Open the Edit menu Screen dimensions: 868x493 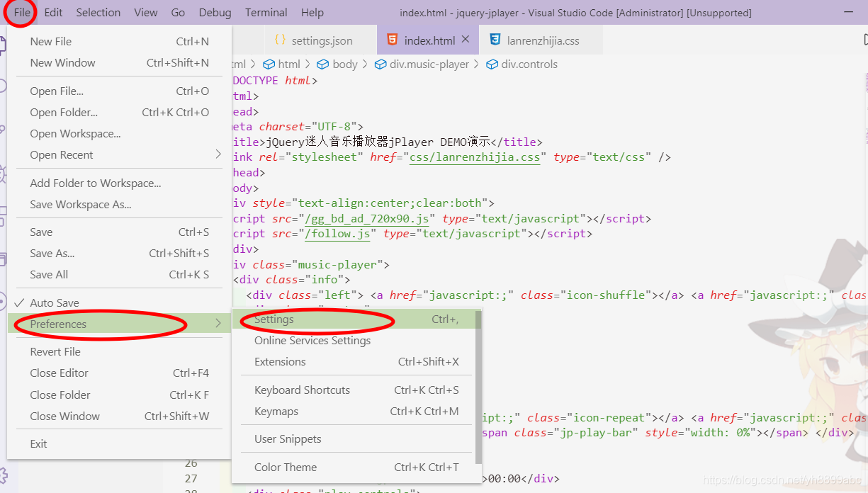point(53,12)
